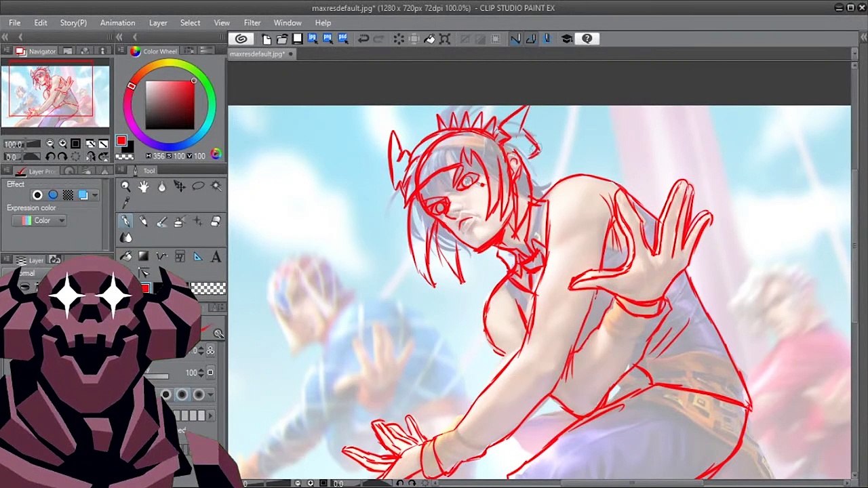This screenshot has width=868, height=488.
Task: Click the Fill bucket icon in toolbar
Action: (x=429, y=39)
